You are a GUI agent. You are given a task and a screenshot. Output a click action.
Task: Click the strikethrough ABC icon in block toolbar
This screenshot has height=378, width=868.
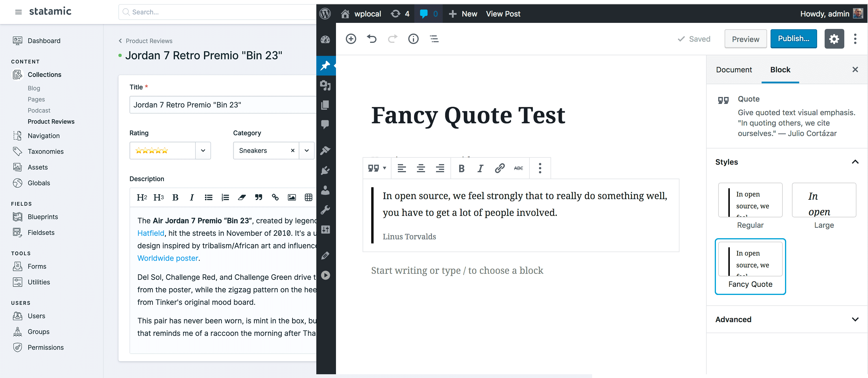tap(518, 168)
